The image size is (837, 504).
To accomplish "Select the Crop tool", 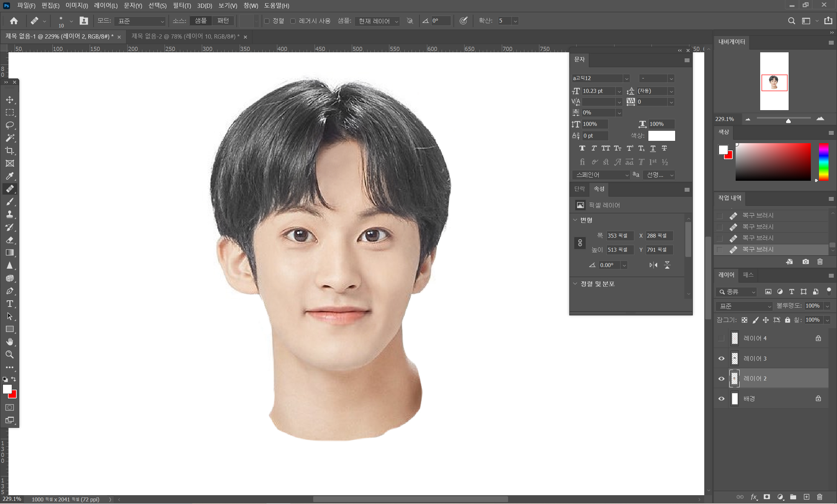I will click(9, 150).
